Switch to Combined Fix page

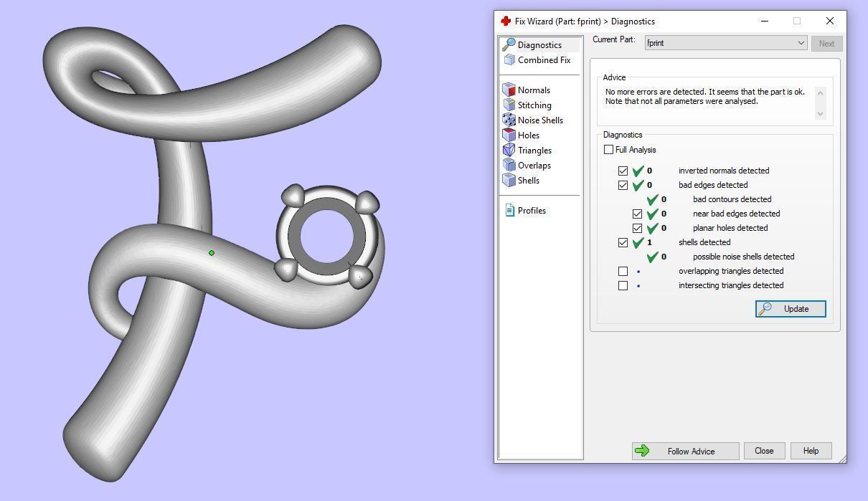[544, 60]
